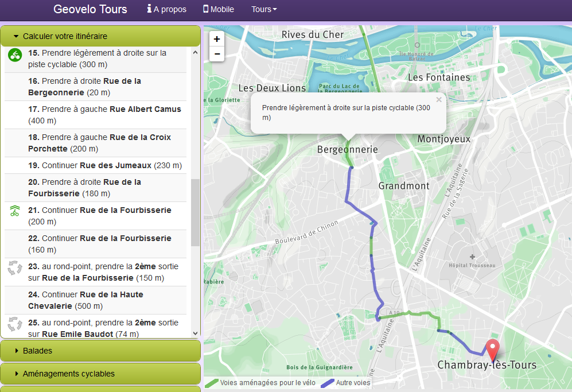Click the red destination marker on the map

(x=492, y=349)
